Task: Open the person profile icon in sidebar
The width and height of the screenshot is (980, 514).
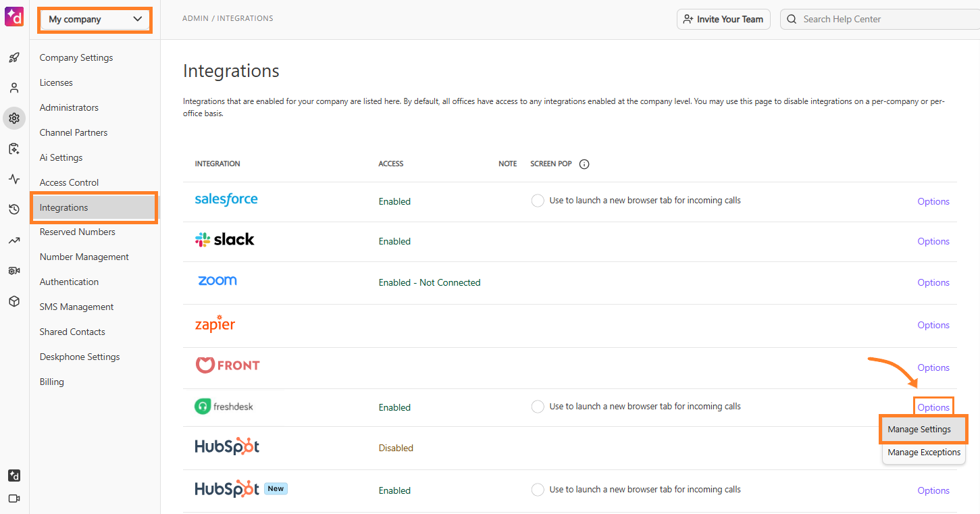Action: pos(14,88)
